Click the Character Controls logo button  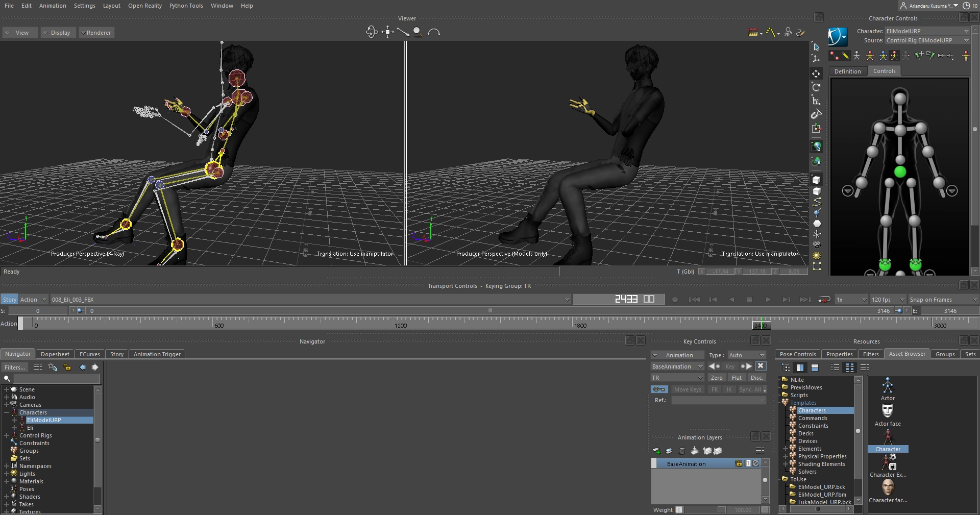[838, 37]
